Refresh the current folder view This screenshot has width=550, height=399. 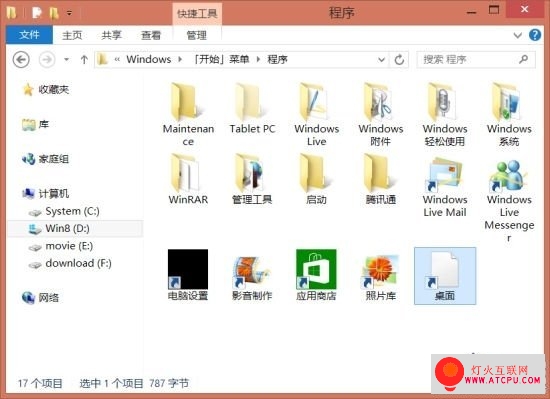[x=399, y=60]
